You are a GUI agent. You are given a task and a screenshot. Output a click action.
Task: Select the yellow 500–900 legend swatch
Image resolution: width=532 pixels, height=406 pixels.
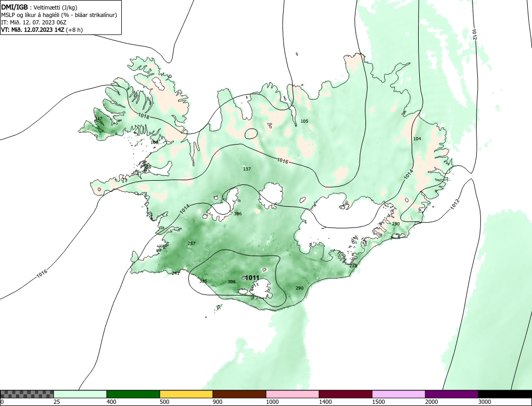pos(186,394)
